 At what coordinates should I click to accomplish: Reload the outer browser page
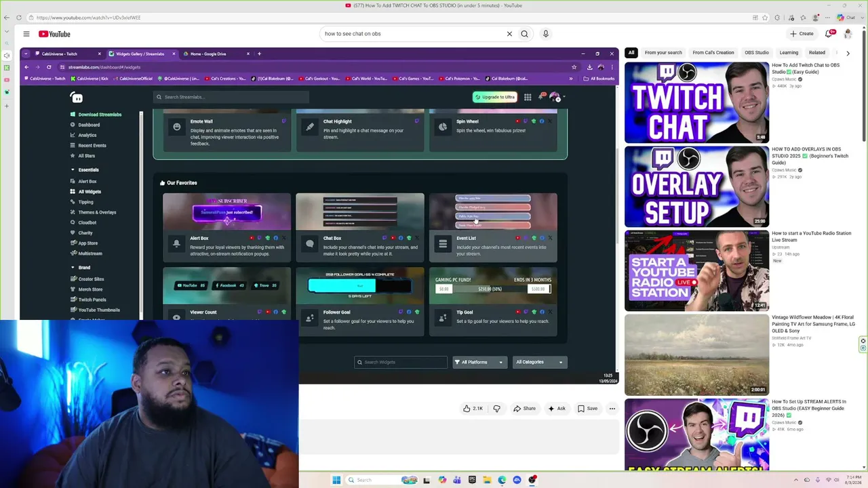(x=18, y=18)
